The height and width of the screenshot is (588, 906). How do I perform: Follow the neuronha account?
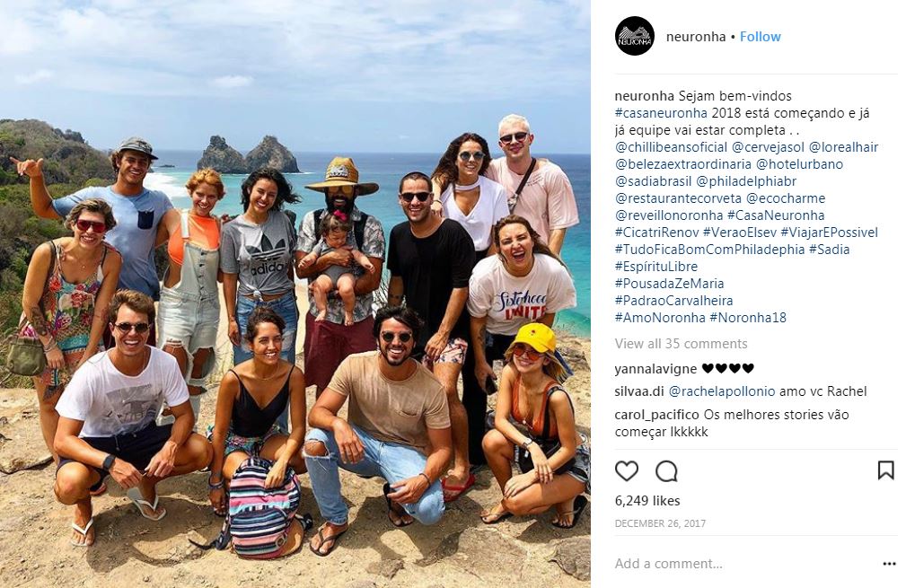click(x=760, y=37)
